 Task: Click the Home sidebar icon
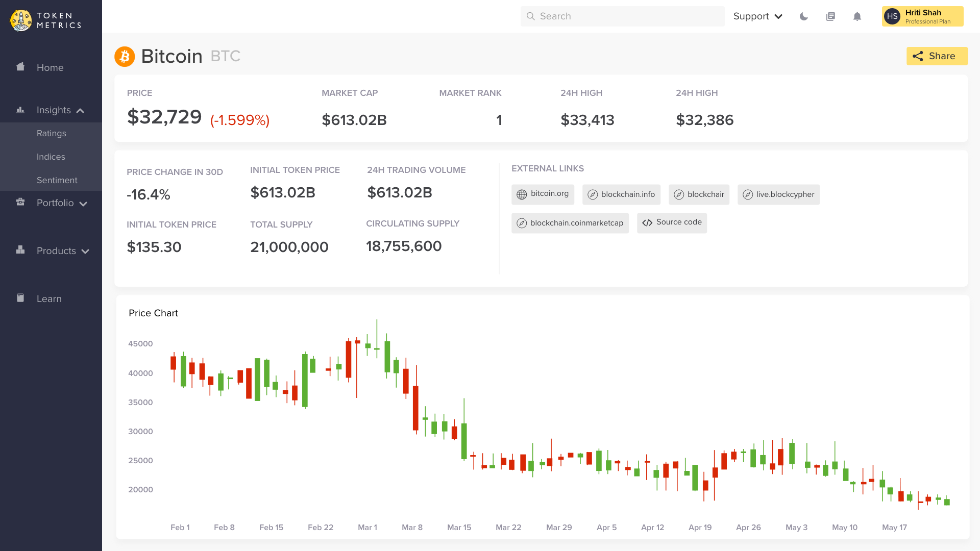pyautogui.click(x=20, y=67)
